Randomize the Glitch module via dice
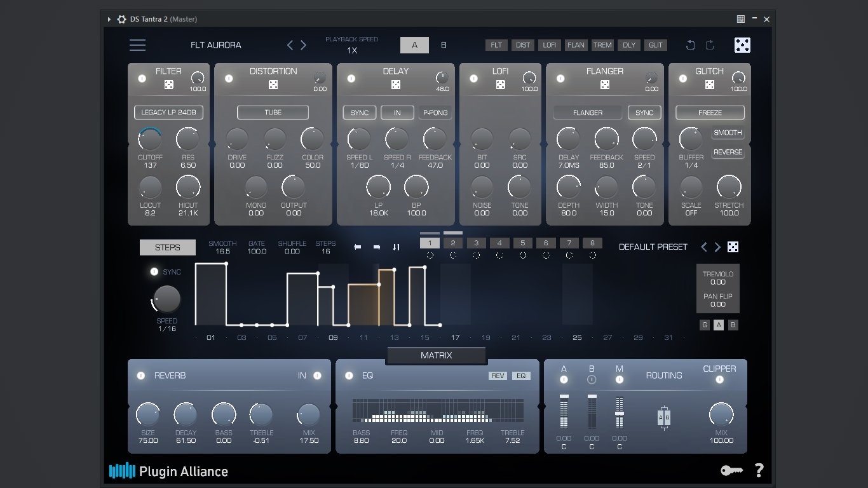 tap(710, 85)
